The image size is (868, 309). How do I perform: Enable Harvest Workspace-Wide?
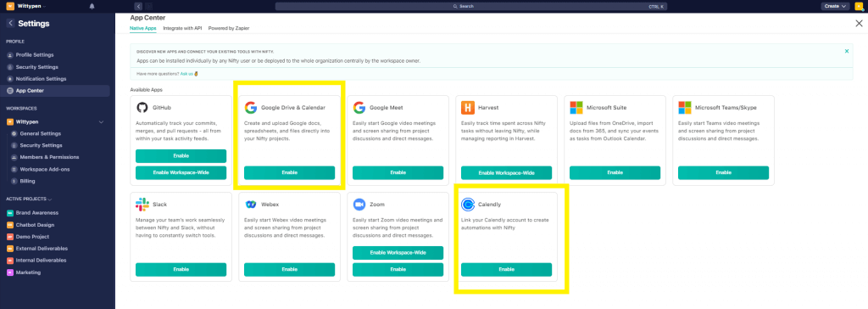(507, 173)
